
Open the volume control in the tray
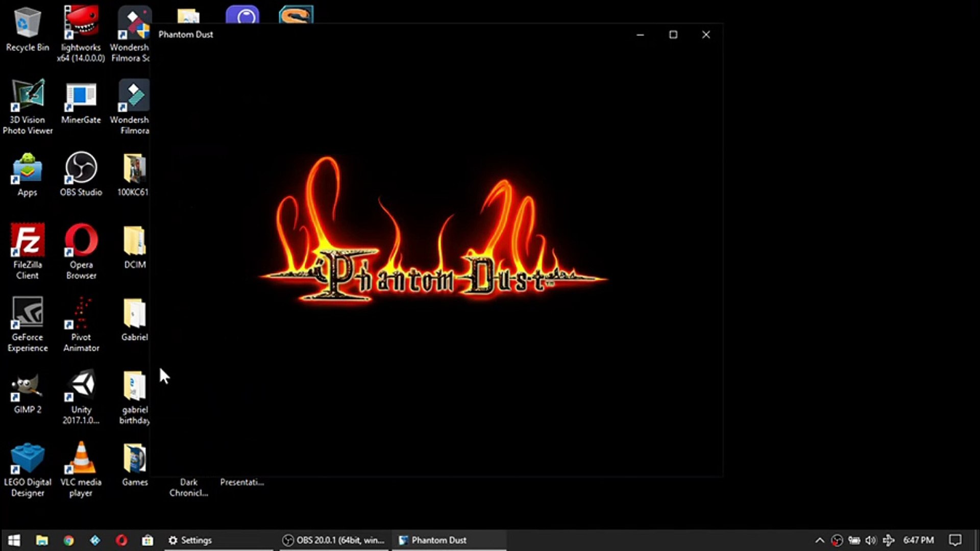[871, 540]
